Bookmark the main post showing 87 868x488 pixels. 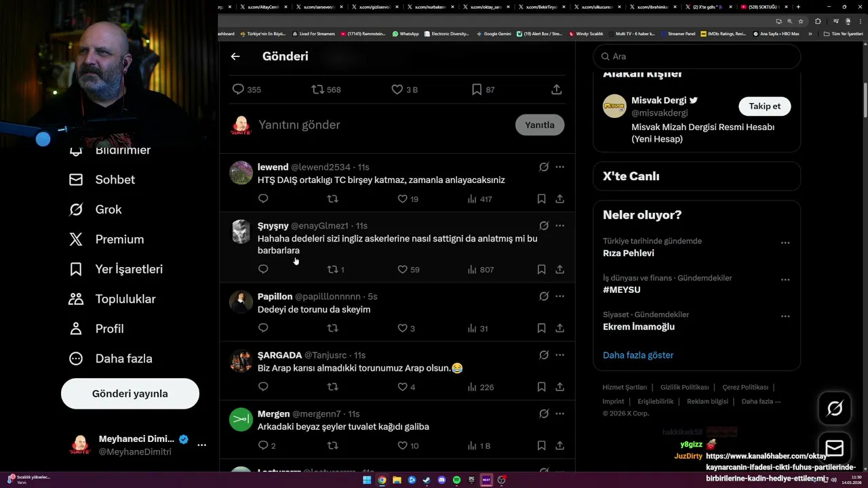477,89
